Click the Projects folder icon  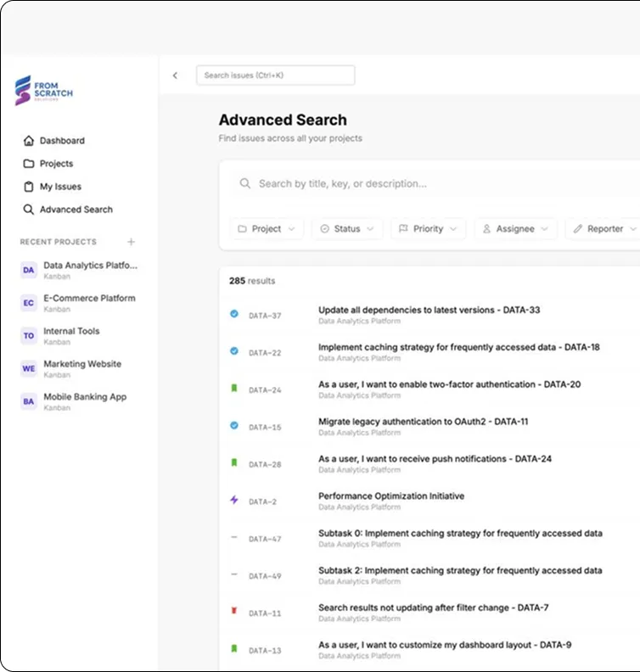(29, 164)
